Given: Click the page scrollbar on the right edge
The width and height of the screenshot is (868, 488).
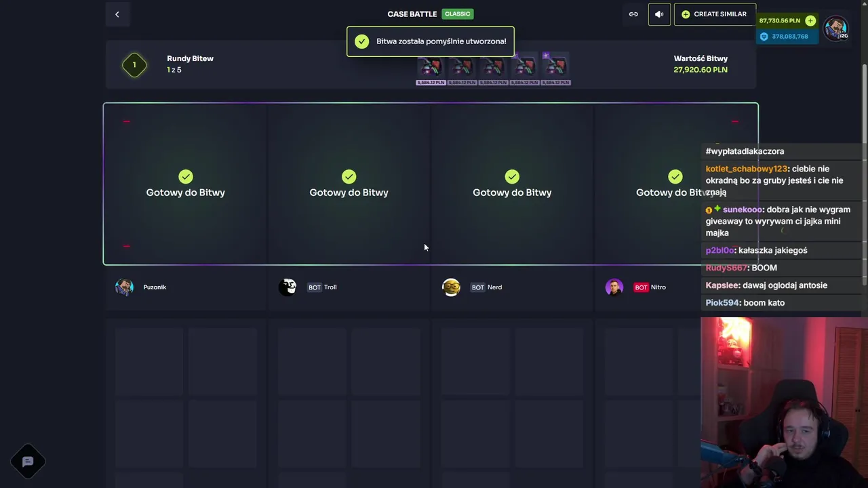Looking at the screenshot, I should tap(865, 176).
